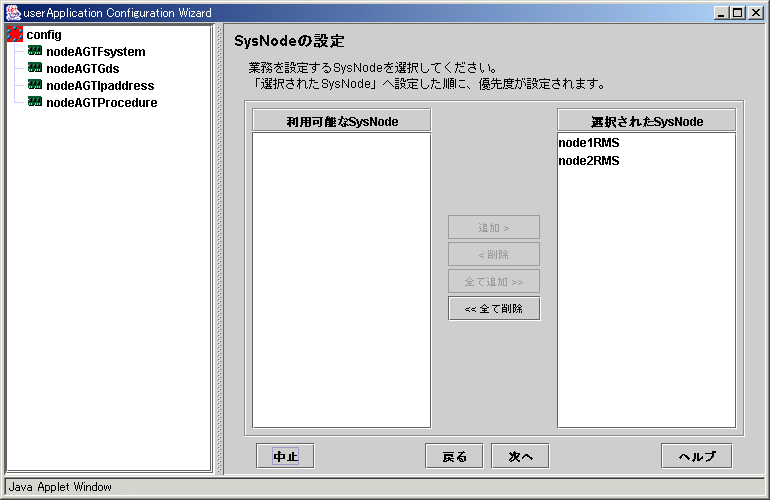Select the config tree root label
Viewport: 770px width, 500px height.
[x=44, y=35]
